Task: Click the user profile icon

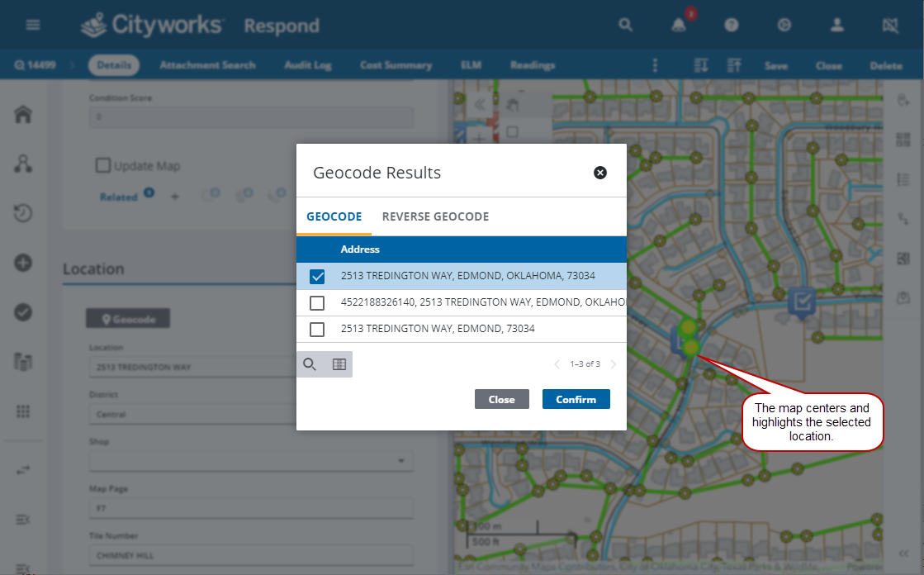Action: tap(836, 25)
